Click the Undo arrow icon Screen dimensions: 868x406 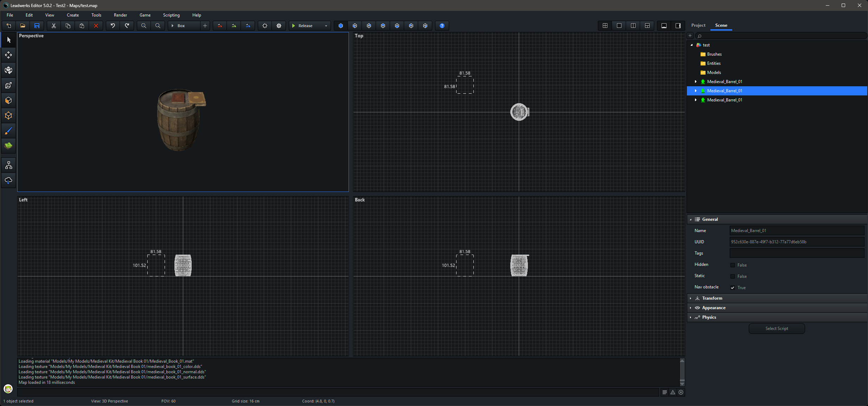coord(113,26)
